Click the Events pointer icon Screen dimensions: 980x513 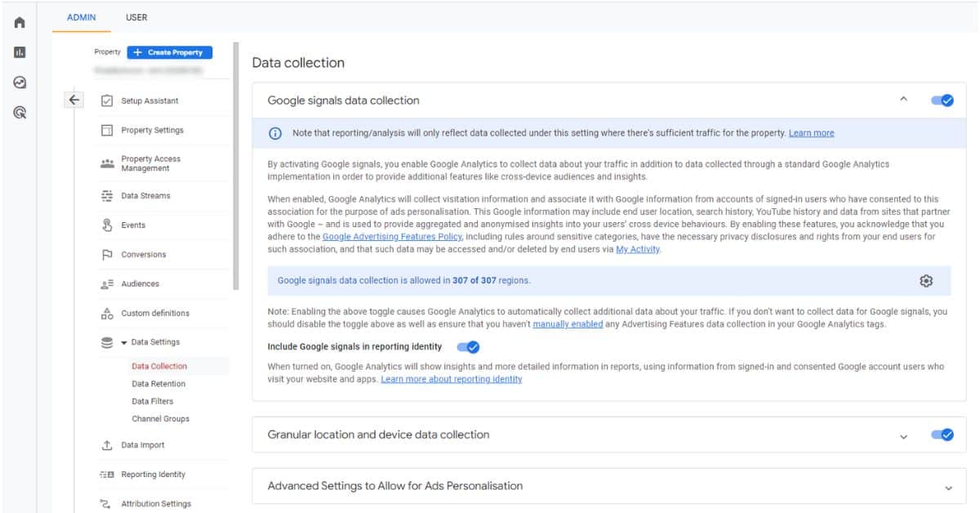(x=106, y=225)
